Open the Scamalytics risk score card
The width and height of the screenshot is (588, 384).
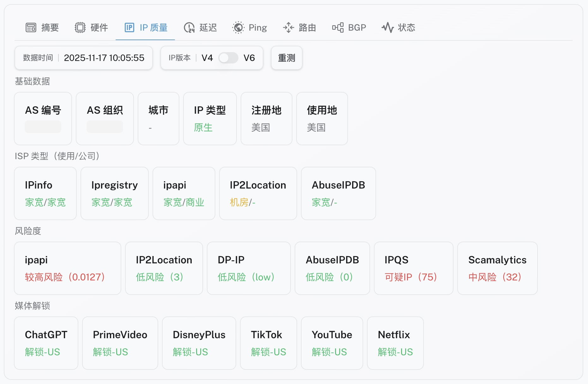(497, 268)
